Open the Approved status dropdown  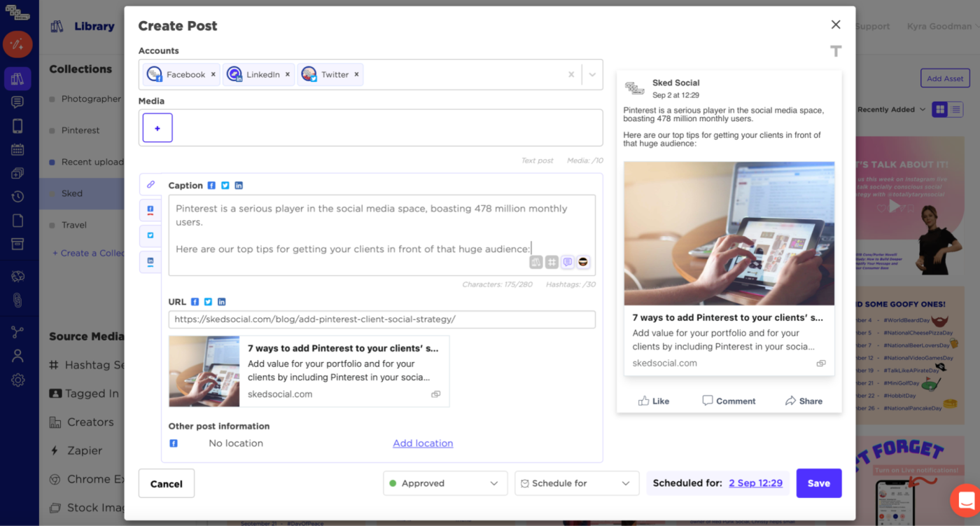coord(445,483)
